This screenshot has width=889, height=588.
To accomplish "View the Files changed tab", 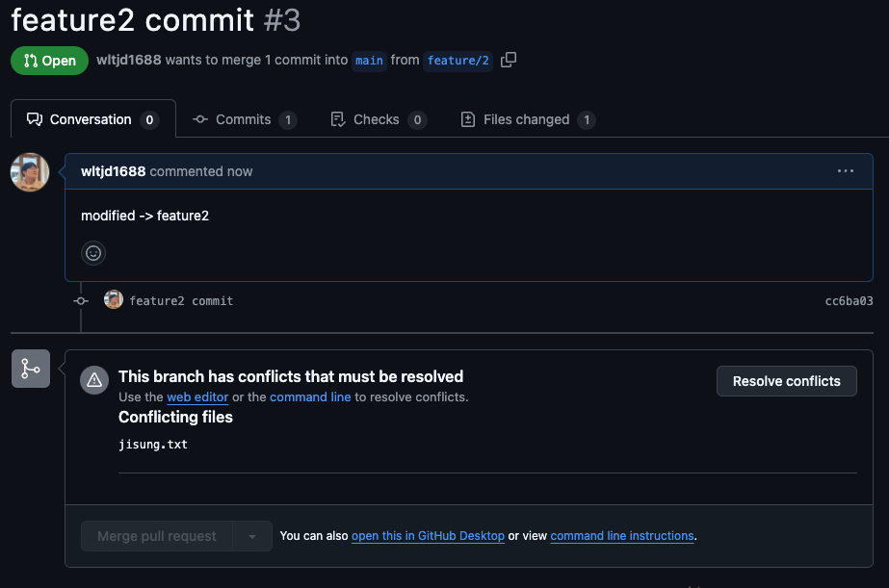I will point(528,119).
